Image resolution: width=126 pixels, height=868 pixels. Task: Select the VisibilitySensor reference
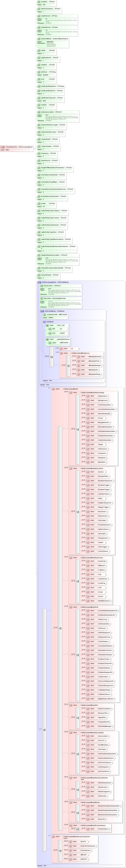click(98, 601)
